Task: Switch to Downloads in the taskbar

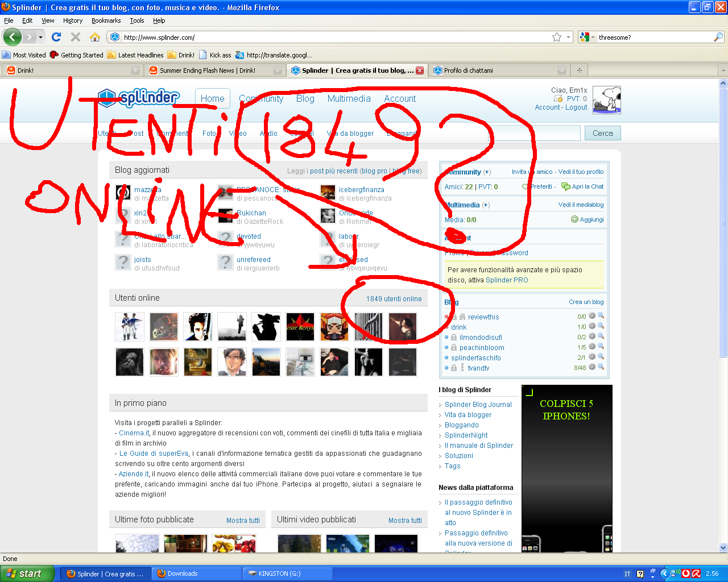Action: (196, 573)
